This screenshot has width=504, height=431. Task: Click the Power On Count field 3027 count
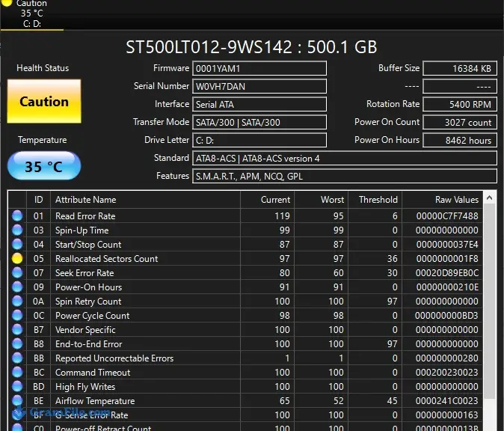click(460, 123)
